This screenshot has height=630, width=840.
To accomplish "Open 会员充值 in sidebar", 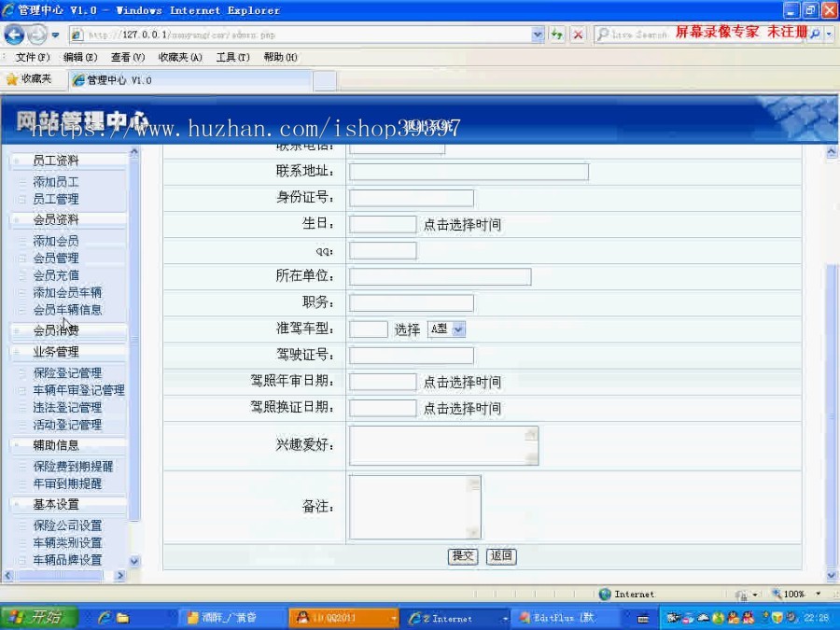I will tap(56, 275).
